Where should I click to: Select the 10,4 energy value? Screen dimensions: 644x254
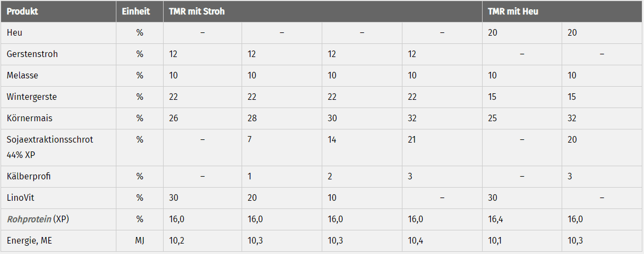click(x=416, y=241)
